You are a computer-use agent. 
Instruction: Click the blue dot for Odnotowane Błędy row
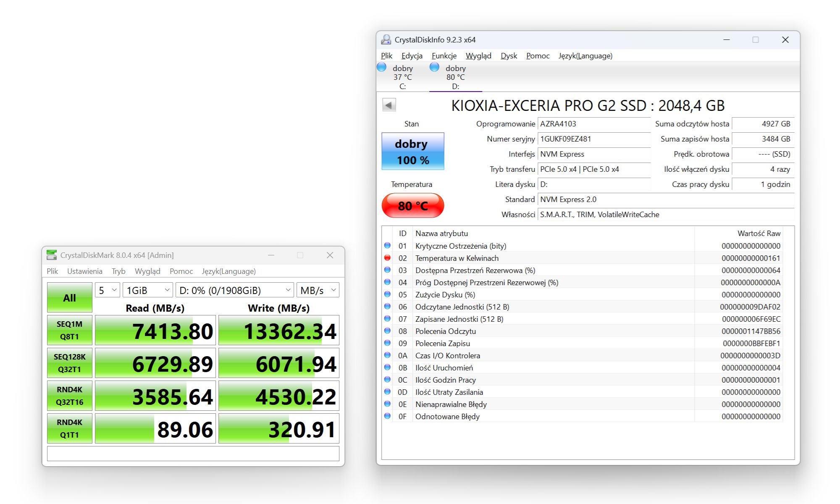click(387, 416)
